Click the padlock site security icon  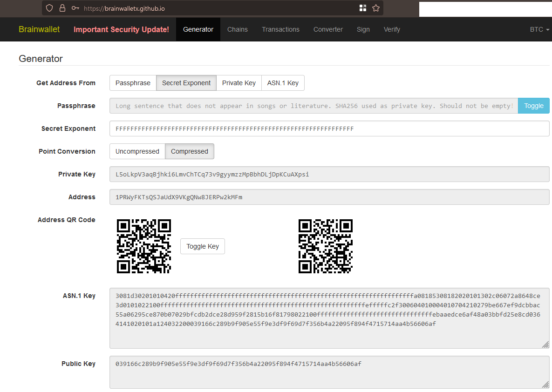point(62,8)
